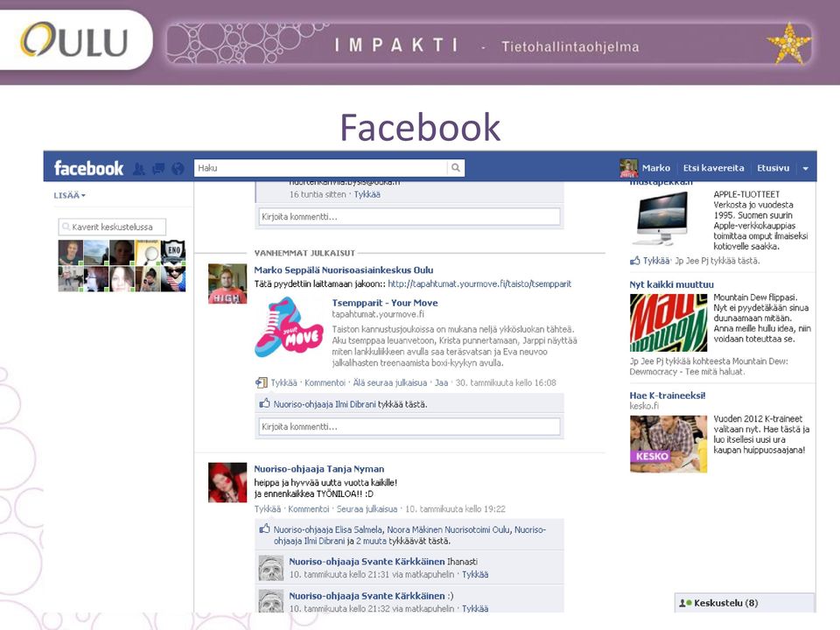Click Tanja Nyman's red avatar
This screenshot has height=630, width=840.
tap(227, 482)
